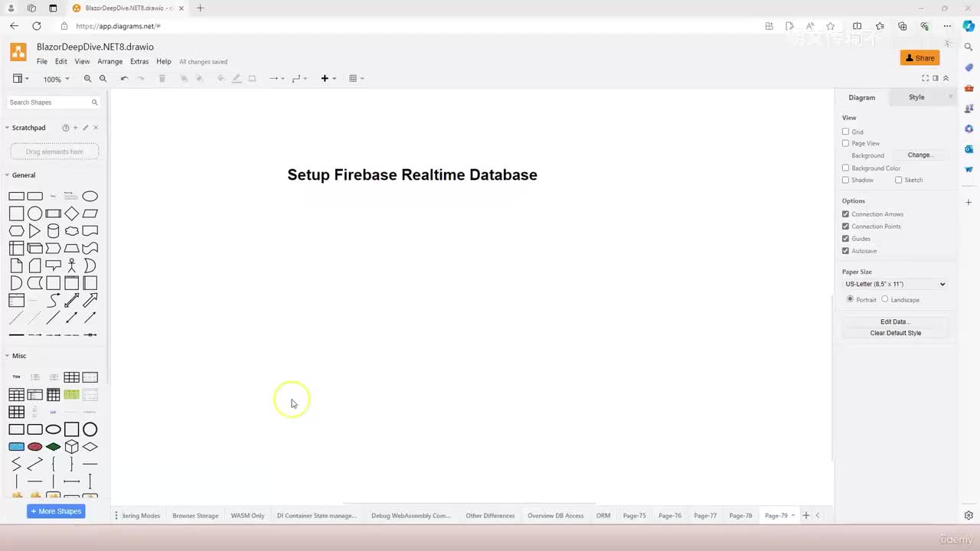The height and width of the screenshot is (551, 980).
Task: Switch to the Style tab
Action: click(916, 97)
